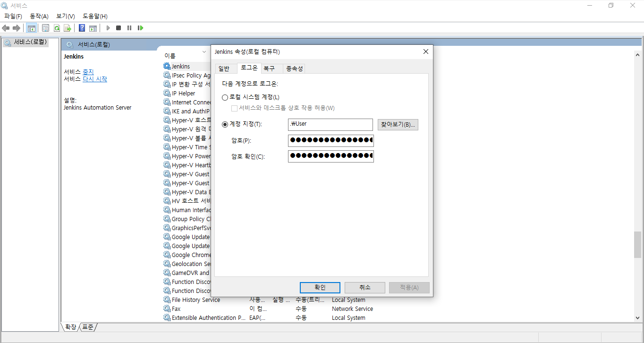
Task: Open the 보기(V) menu
Action: (66, 16)
